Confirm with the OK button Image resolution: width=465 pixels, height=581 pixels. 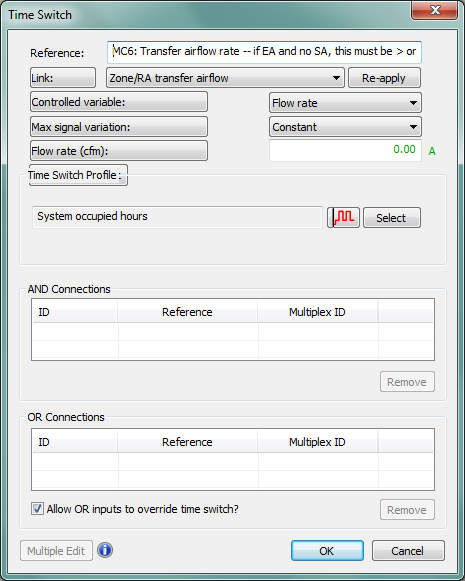[x=327, y=551]
